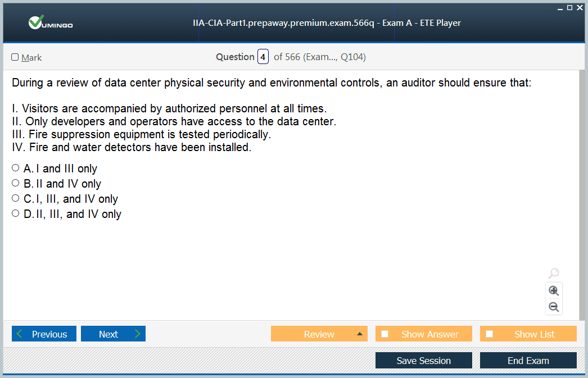Select answer C: I, III, and IV only
588x378 pixels.
pyautogui.click(x=16, y=198)
